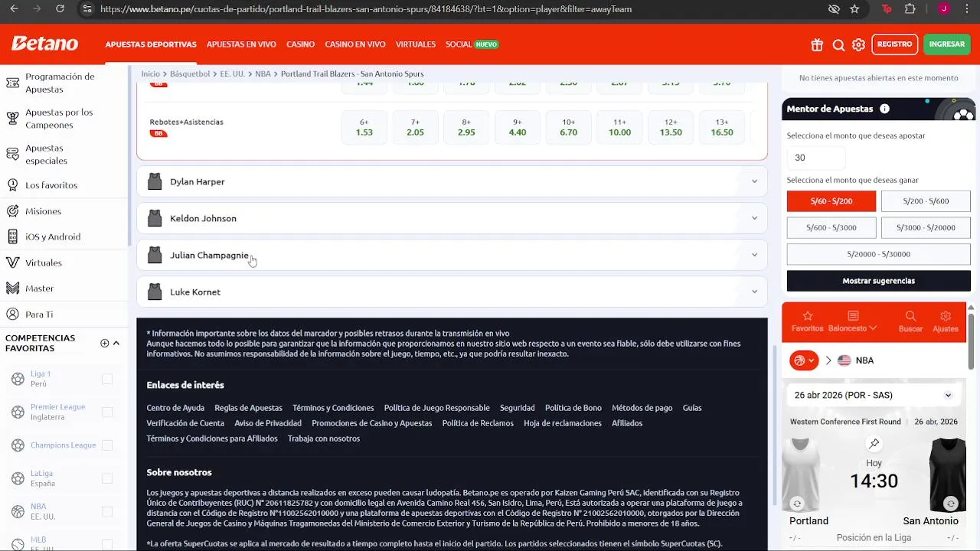
Task: Click the Betano logo
Action: [x=44, y=44]
